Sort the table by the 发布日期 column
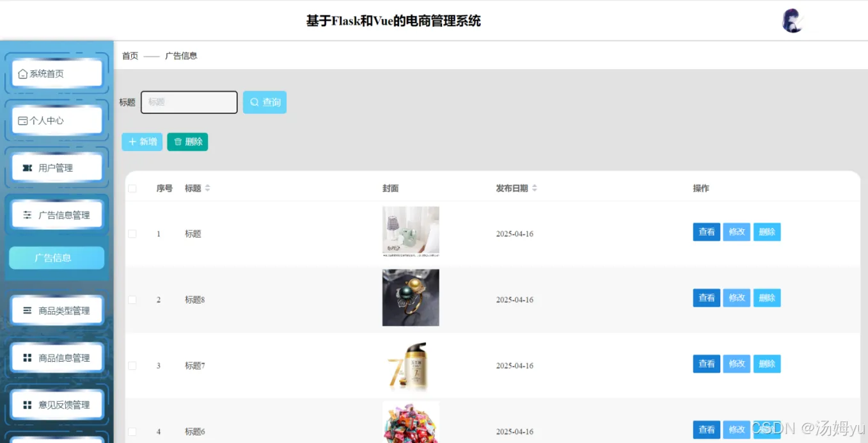The image size is (868, 443). coord(535,188)
